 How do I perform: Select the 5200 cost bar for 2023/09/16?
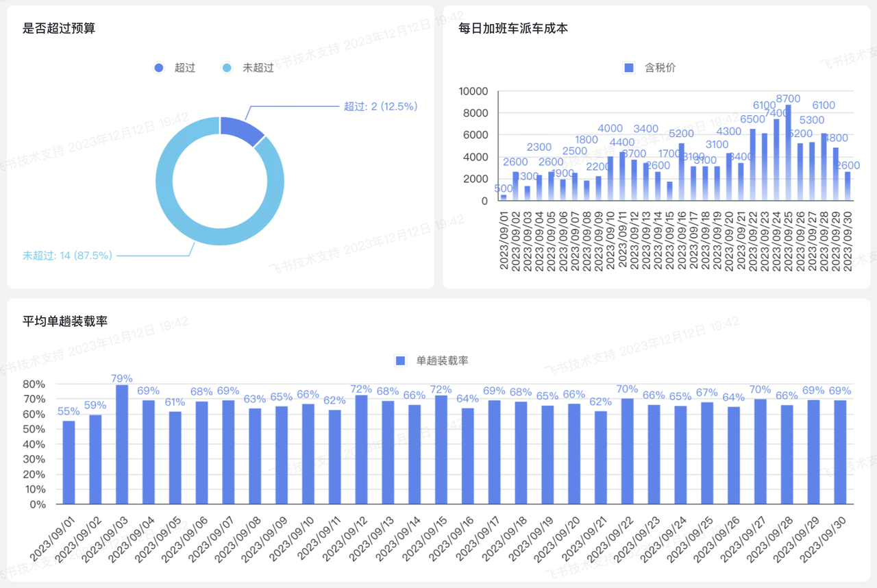[681, 171]
